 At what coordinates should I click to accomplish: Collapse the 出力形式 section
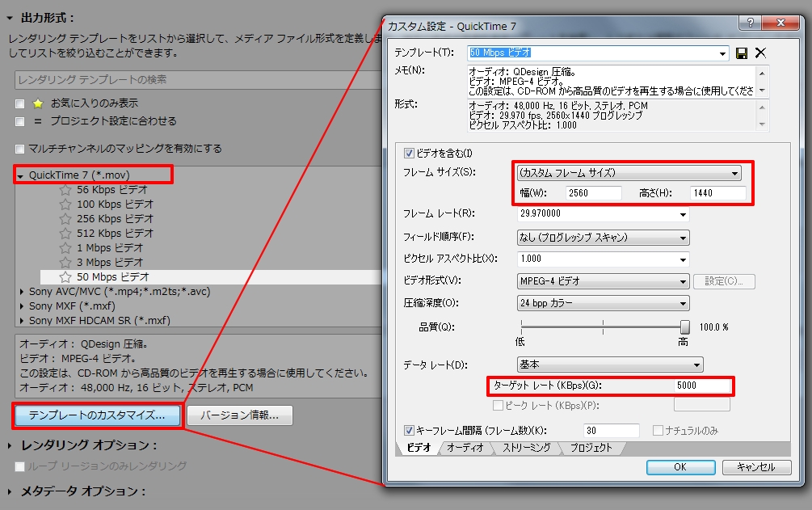click(x=10, y=18)
